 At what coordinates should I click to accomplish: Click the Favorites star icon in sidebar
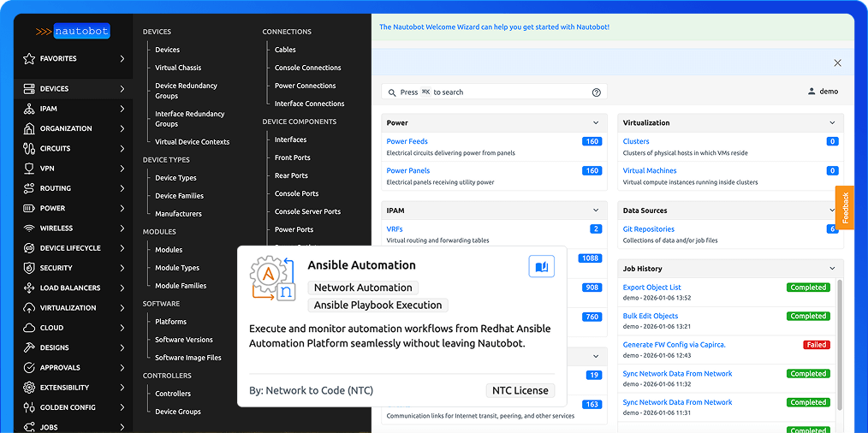(x=29, y=59)
